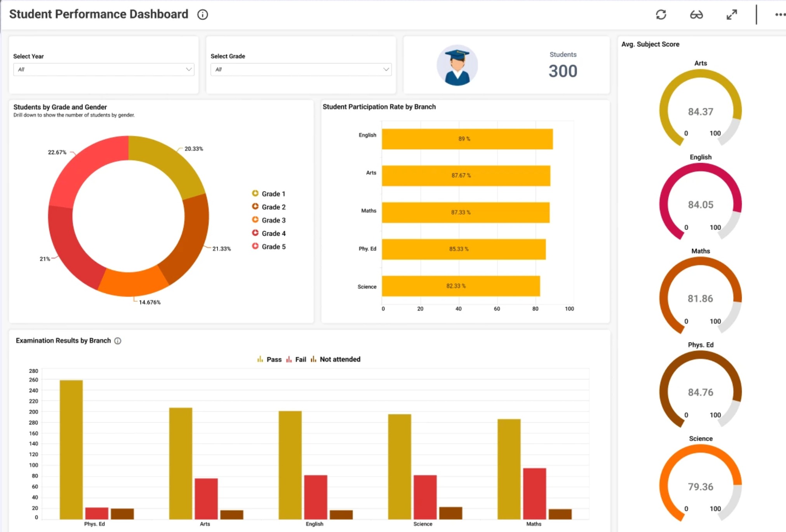Screen dimensions: 786x532
Task: Click info icon next to Examination Results
Action: tap(118, 341)
